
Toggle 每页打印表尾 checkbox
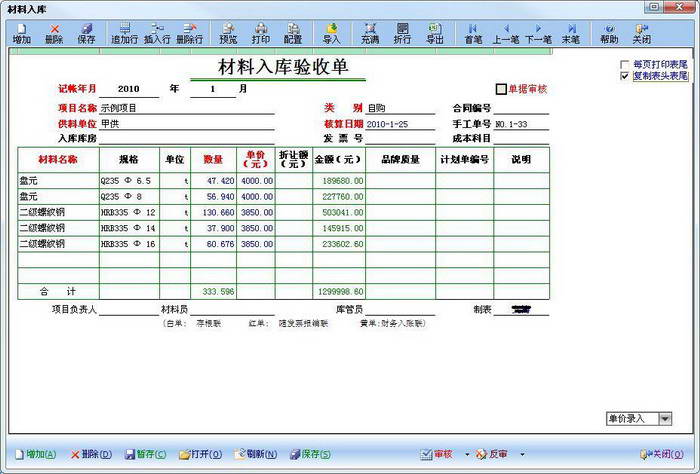[x=625, y=65]
